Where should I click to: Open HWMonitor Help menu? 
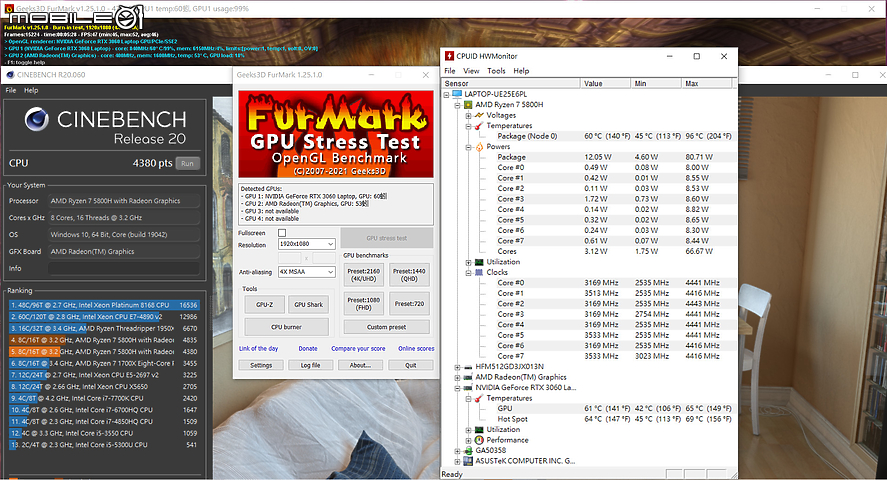coord(521,71)
